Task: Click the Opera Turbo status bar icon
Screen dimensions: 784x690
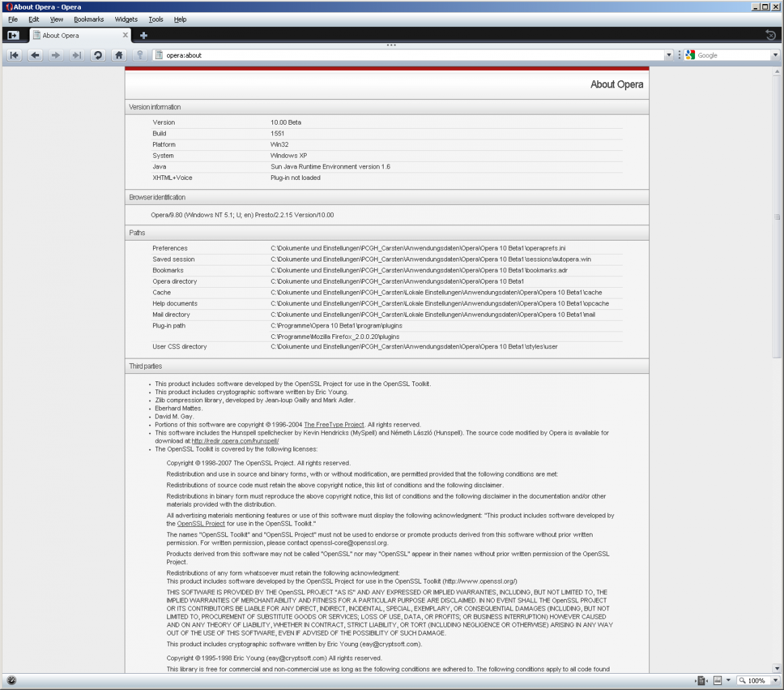Action: pyautogui.click(x=11, y=680)
